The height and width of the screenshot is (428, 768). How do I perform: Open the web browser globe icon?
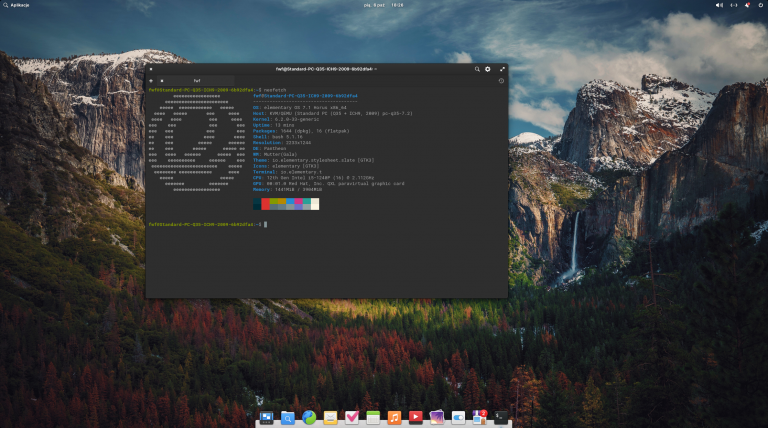tap(309, 417)
